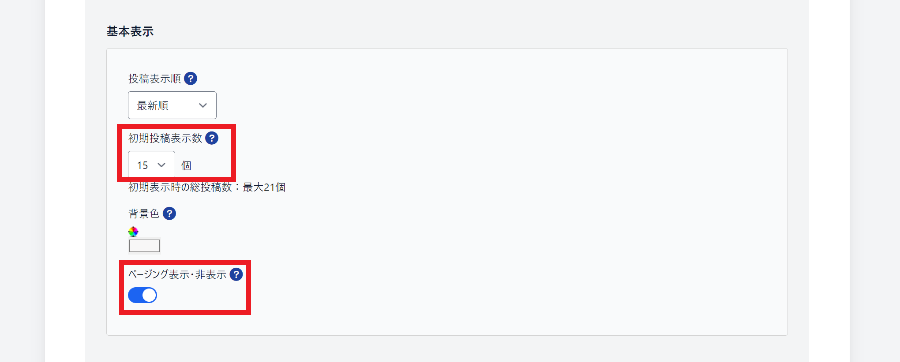
Task: Click chevron arrow beside the 15 value
Action: pyautogui.click(x=161, y=165)
